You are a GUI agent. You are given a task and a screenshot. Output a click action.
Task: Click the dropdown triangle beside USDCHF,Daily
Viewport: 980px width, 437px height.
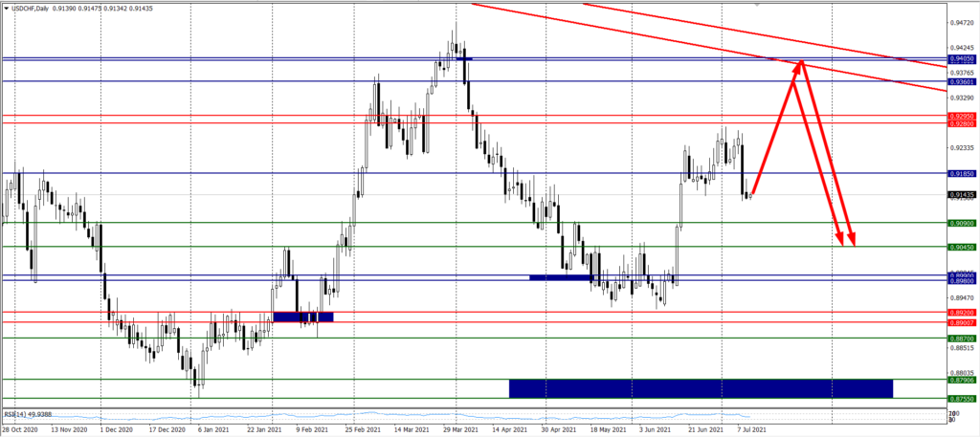[x=6, y=7]
